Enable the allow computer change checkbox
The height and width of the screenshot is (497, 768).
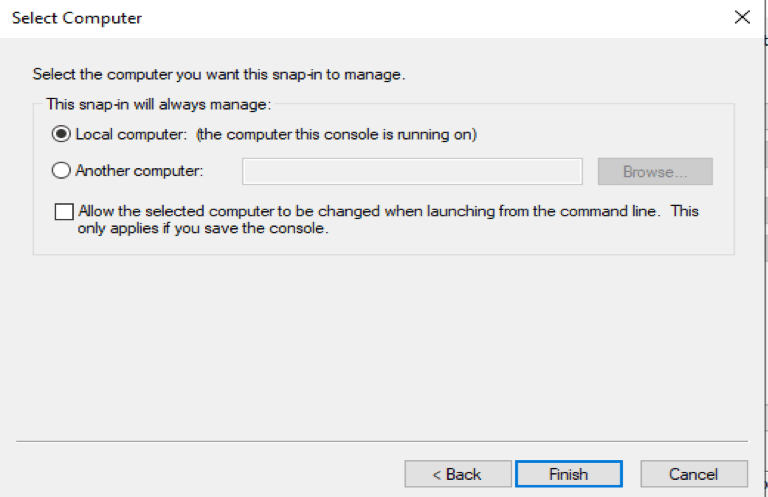click(x=64, y=212)
